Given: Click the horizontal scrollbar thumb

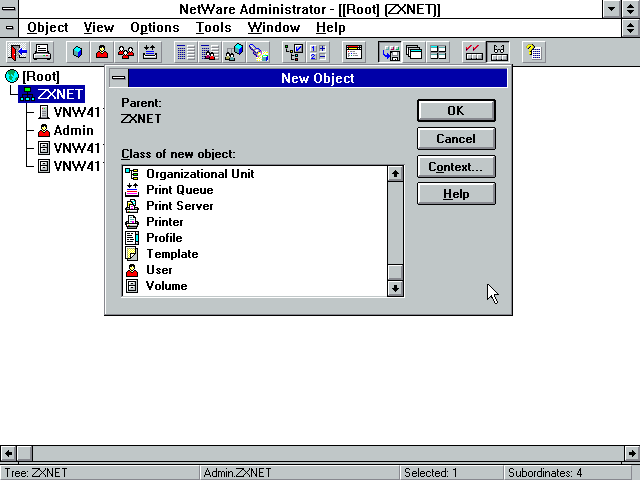Looking at the screenshot, I should (x=24, y=453).
